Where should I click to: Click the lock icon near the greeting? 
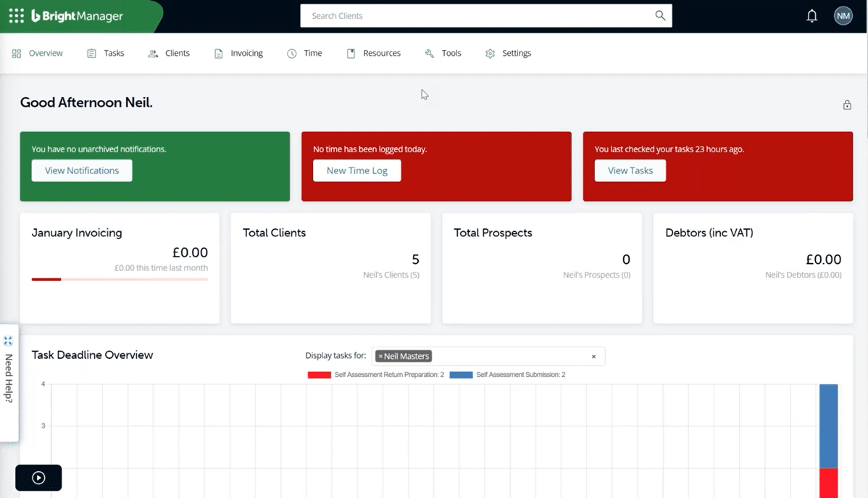pyautogui.click(x=846, y=104)
